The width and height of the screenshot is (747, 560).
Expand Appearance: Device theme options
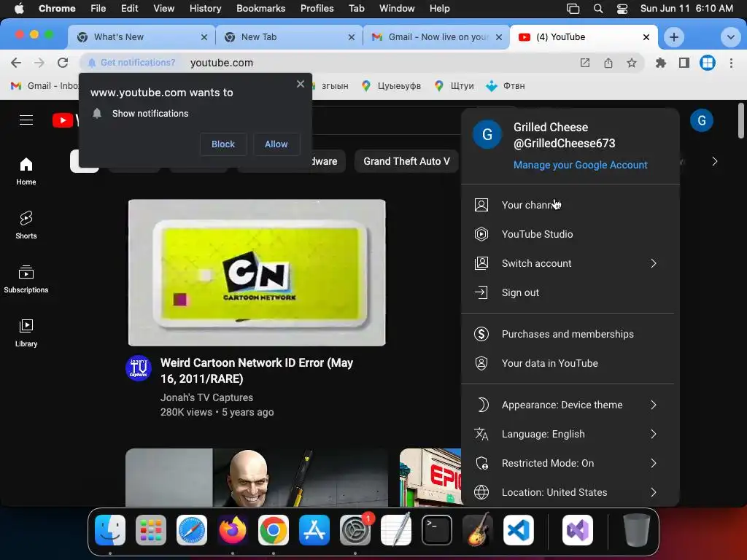(570, 405)
